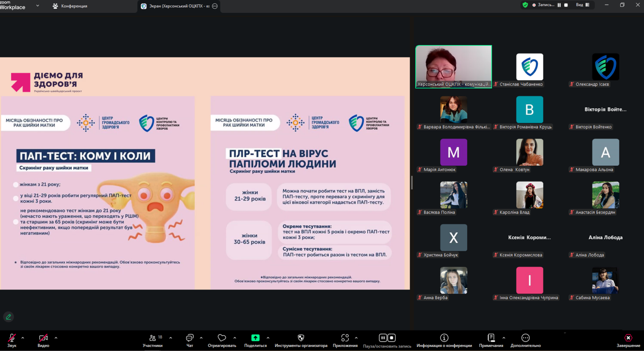Screen dimensions: 644x351
Task: Expand audio options arrow next to Звук
Action: tap(23, 338)
